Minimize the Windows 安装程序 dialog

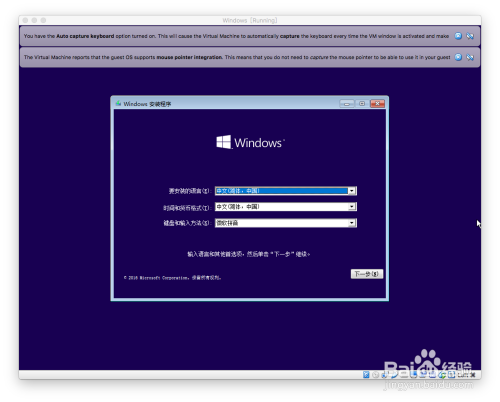(347, 104)
